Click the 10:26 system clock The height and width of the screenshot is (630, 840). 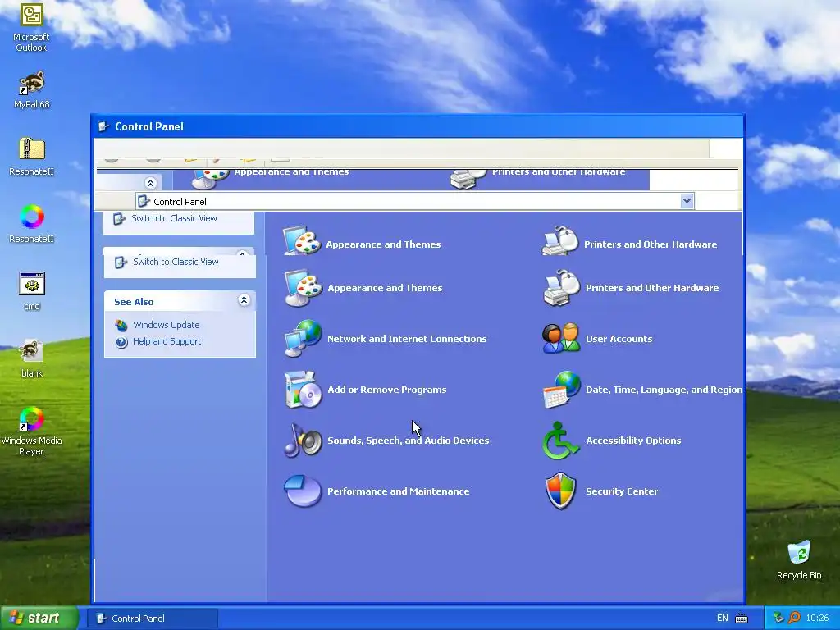tap(817, 619)
